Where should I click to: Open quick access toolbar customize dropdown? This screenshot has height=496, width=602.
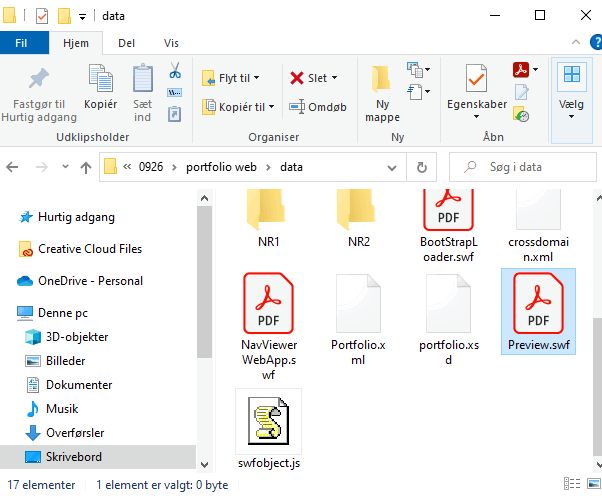coord(82,17)
